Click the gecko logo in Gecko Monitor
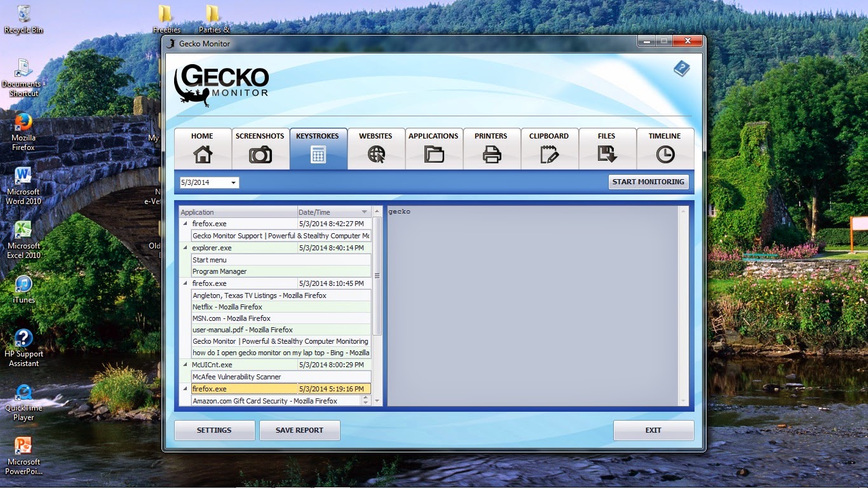Viewport: 868px width, 488px height. click(x=221, y=84)
